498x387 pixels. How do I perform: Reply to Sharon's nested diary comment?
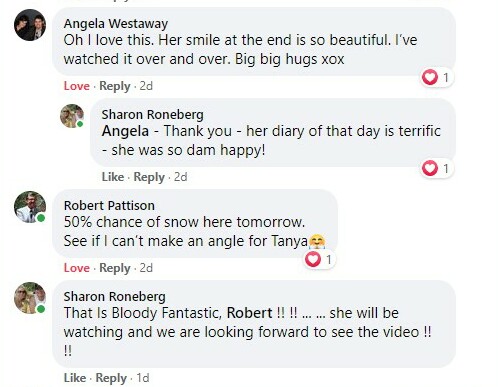pos(149,177)
